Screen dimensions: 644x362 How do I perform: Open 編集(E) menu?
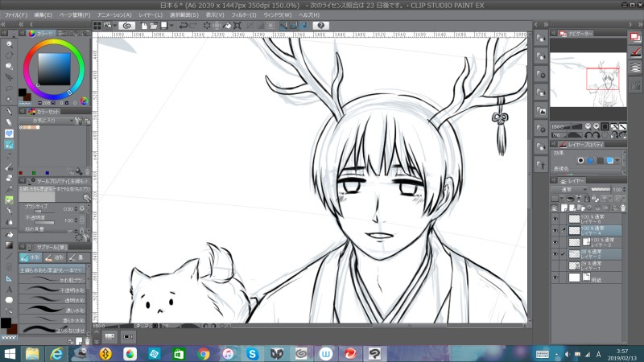(x=43, y=14)
